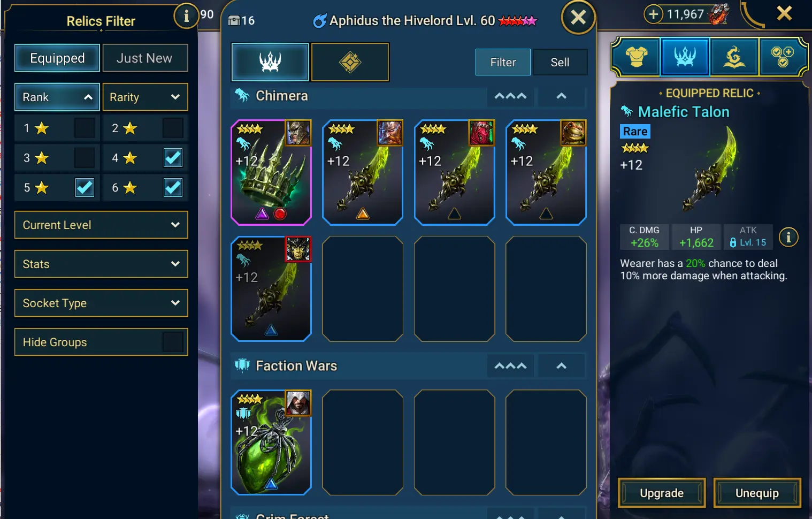Expand the Rarity dropdown

[x=145, y=97]
